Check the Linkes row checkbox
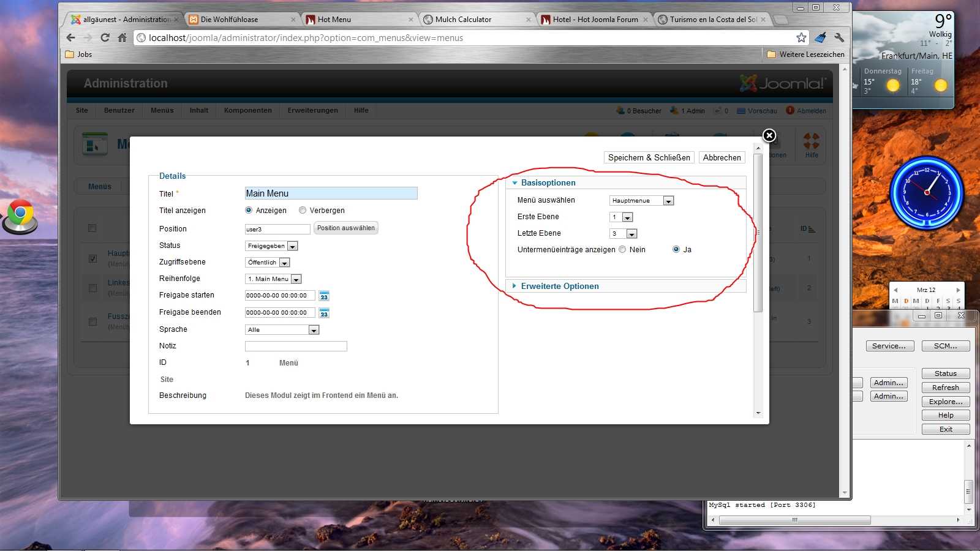This screenshot has height=551, width=980. pos(92,288)
